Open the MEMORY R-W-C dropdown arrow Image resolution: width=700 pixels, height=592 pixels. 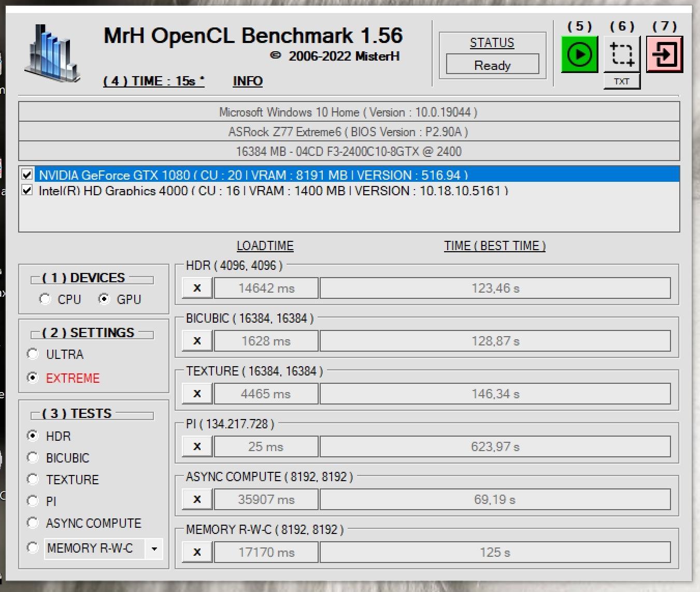pos(154,548)
